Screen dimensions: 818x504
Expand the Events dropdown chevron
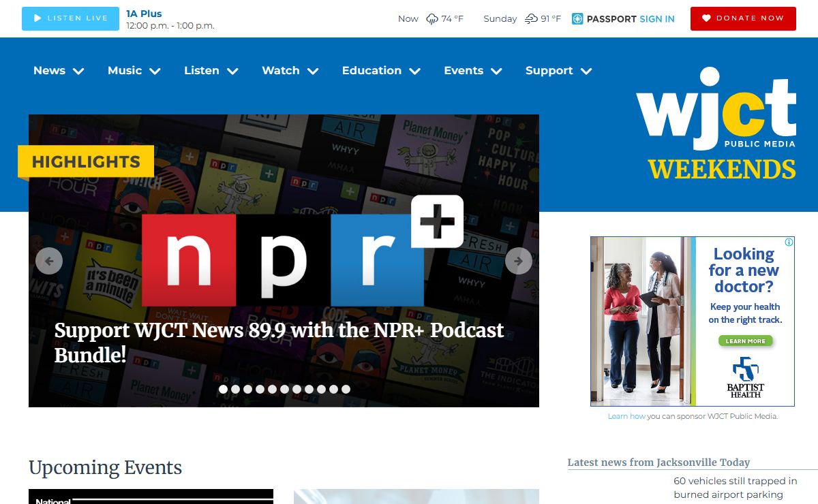click(x=496, y=71)
